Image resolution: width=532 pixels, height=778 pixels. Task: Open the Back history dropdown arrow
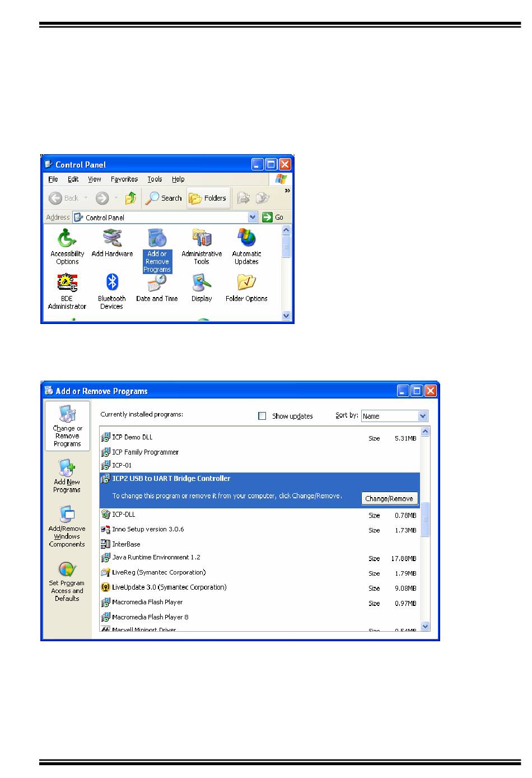(x=86, y=198)
